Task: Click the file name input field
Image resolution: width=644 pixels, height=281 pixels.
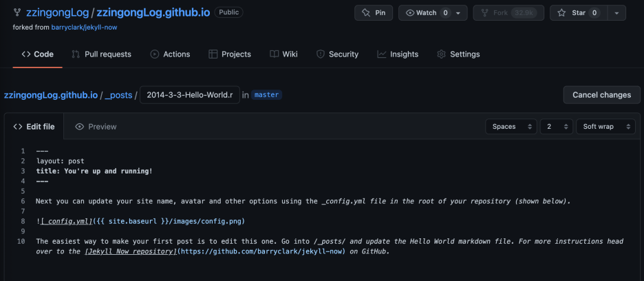Action: coord(190,95)
